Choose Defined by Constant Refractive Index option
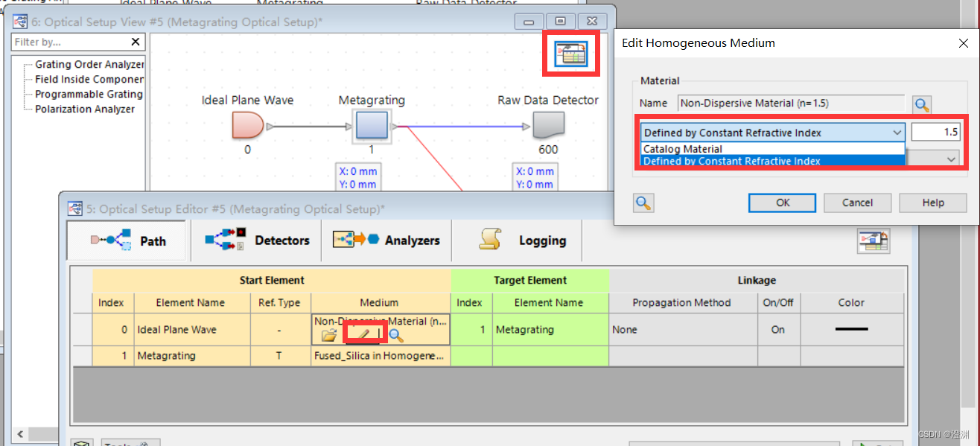Viewport: 980px width, 446px height. pyautogui.click(x=772, y=160)
